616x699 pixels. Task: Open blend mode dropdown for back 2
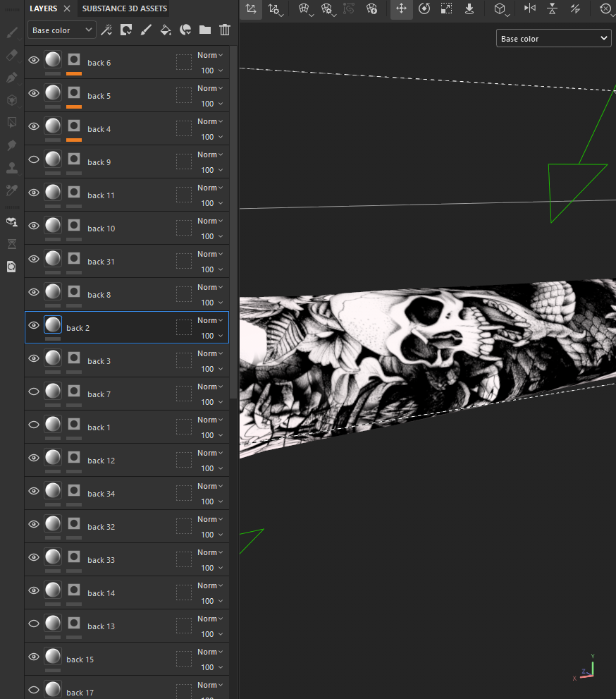tap(210, 320)
